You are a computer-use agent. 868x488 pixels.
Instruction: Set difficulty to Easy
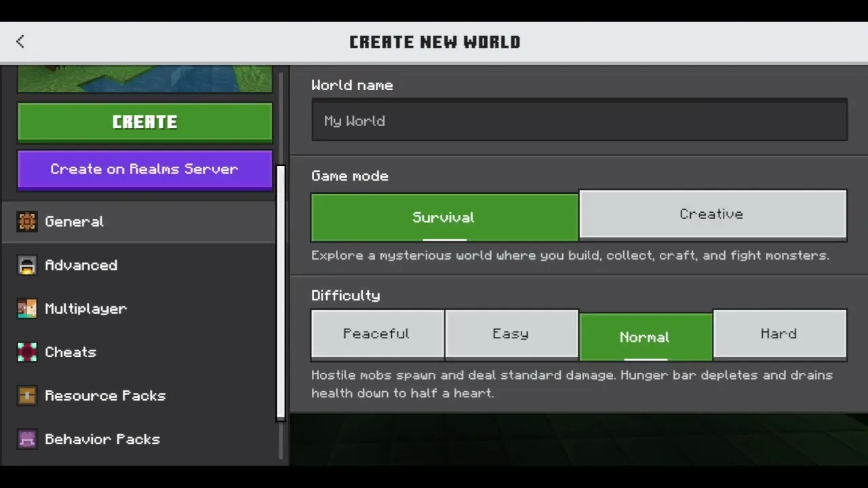pos(511,333)
